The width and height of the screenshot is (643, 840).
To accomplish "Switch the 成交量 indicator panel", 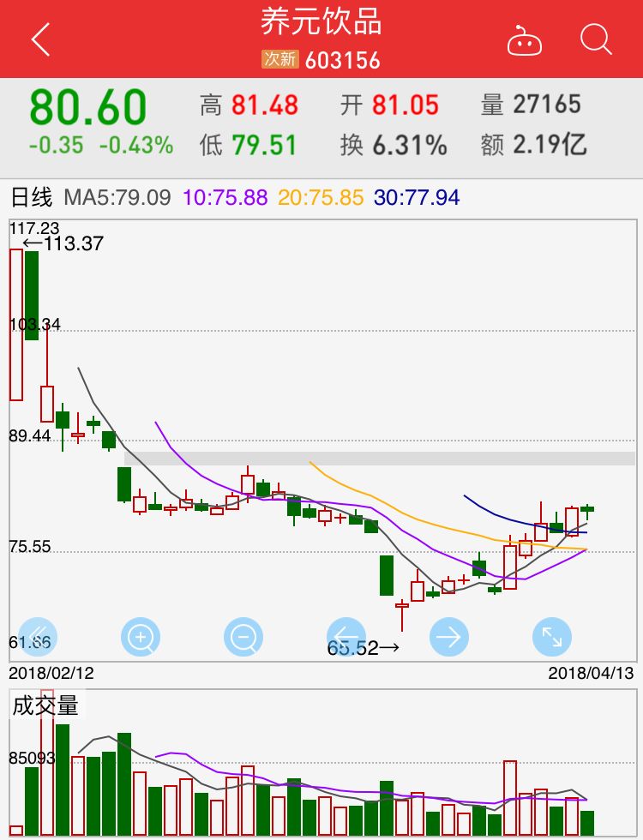I will click(45, 706).
